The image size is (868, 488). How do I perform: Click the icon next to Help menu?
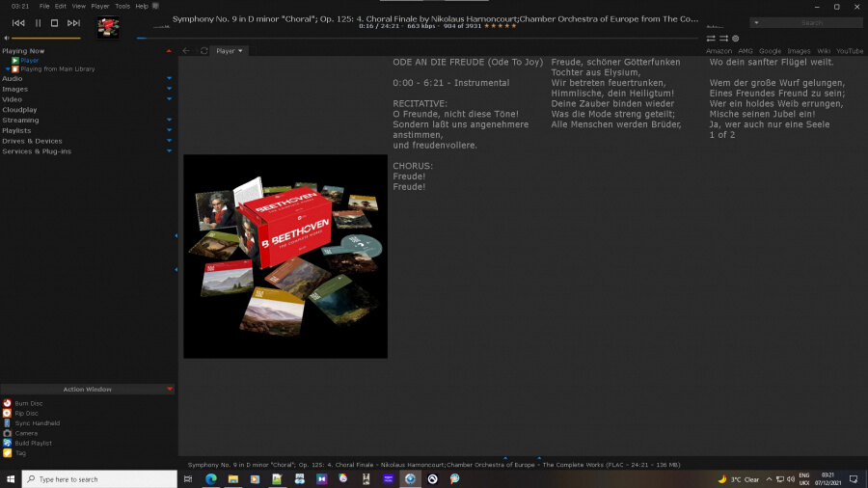155,6
